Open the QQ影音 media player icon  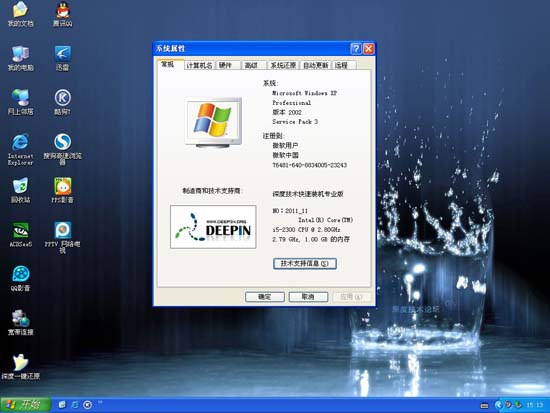coord(20,279)
